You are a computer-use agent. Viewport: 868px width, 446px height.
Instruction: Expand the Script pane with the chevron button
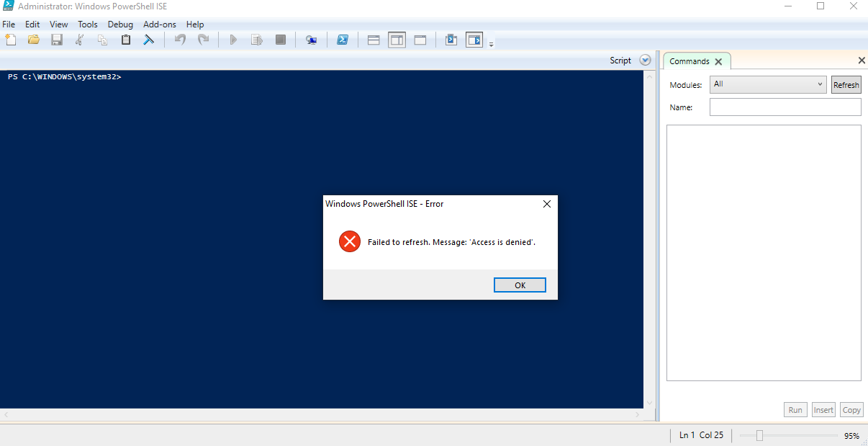point(646,61)
